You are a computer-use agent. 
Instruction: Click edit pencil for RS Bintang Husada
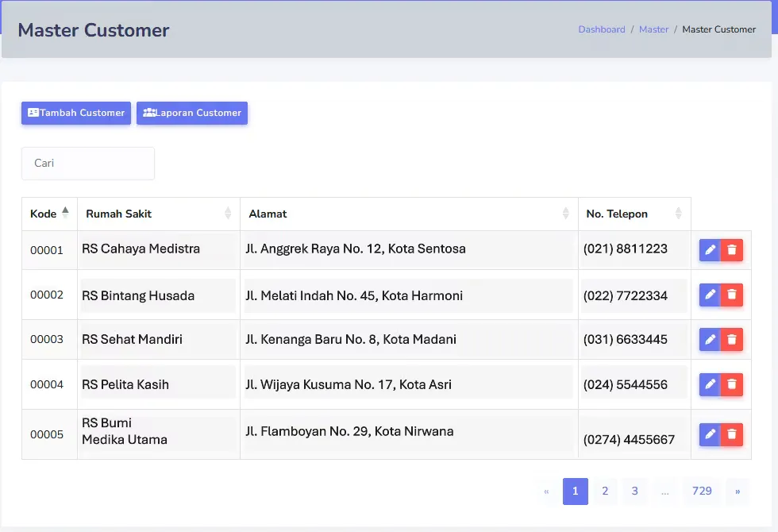click(x=710, y=295)
